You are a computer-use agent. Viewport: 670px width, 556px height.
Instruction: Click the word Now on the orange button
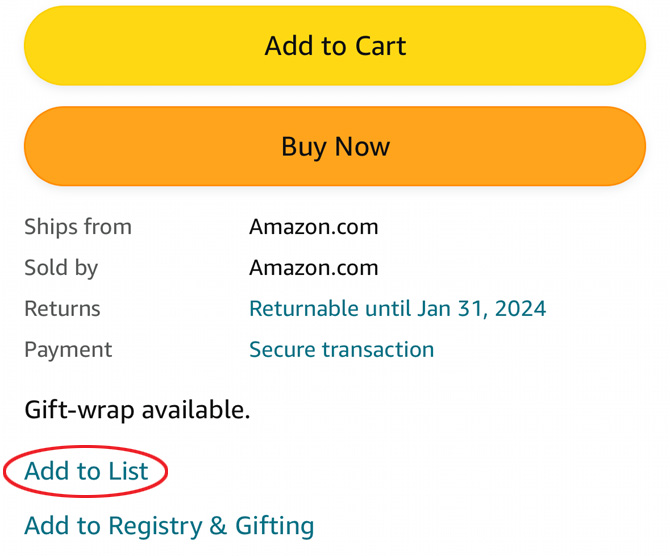pos(362,147)
